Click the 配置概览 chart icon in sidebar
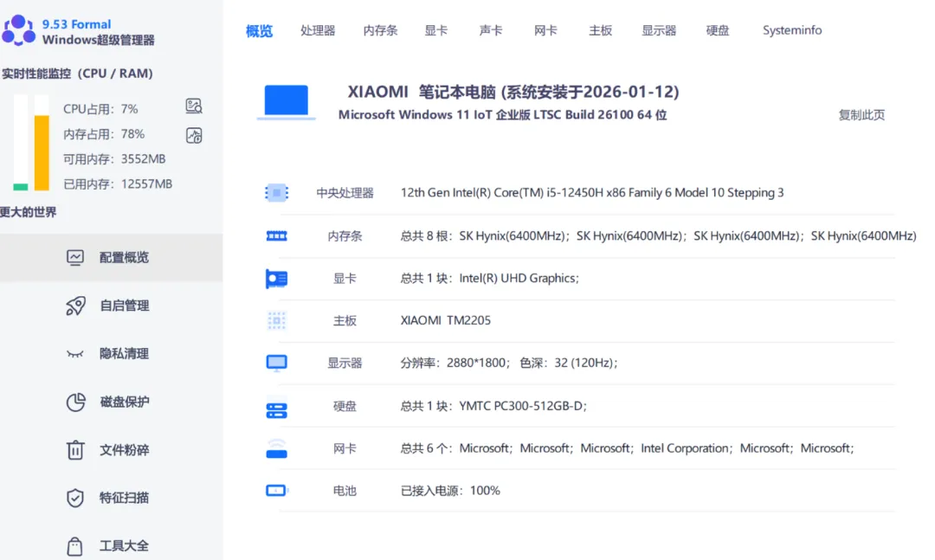The width and height of the screenshot is (935, 560). coord(75,258)
